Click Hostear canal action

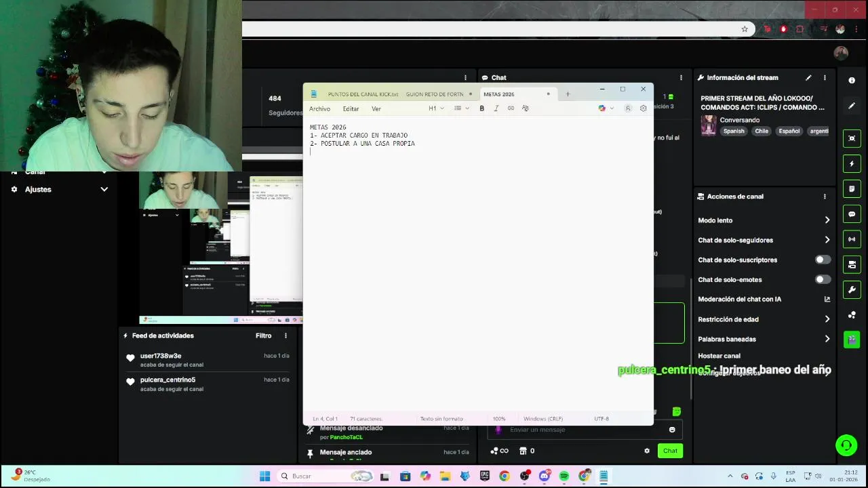pos(719,356)
